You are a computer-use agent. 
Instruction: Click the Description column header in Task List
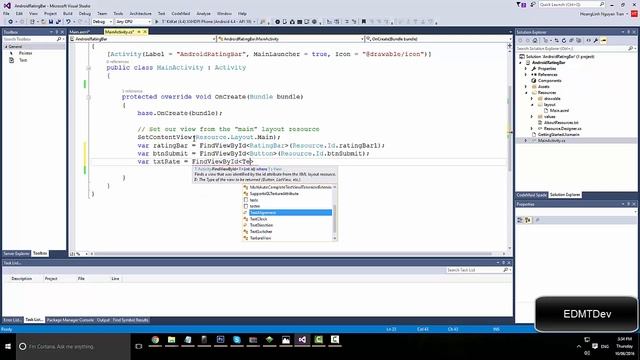(22, 278)
